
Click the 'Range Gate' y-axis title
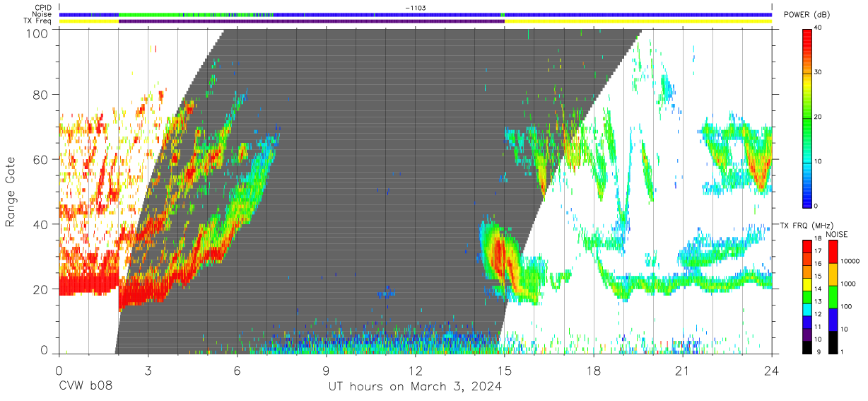(11, 192)
